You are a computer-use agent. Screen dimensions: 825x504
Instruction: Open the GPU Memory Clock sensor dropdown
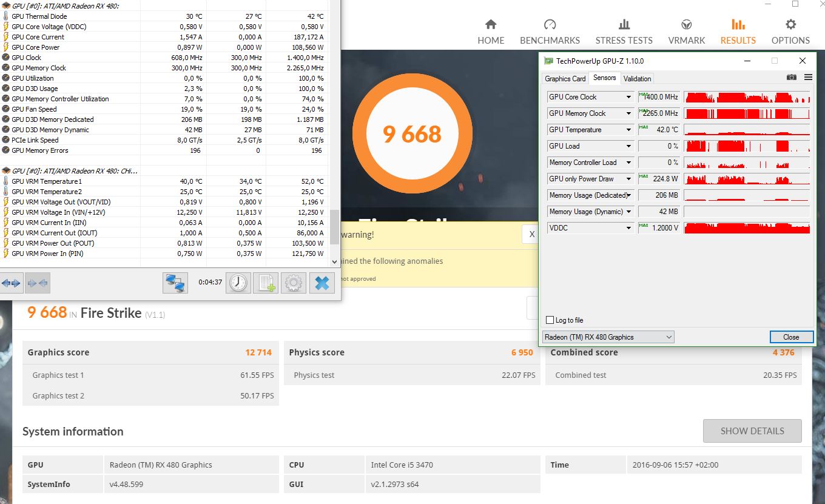coord(628,113)
